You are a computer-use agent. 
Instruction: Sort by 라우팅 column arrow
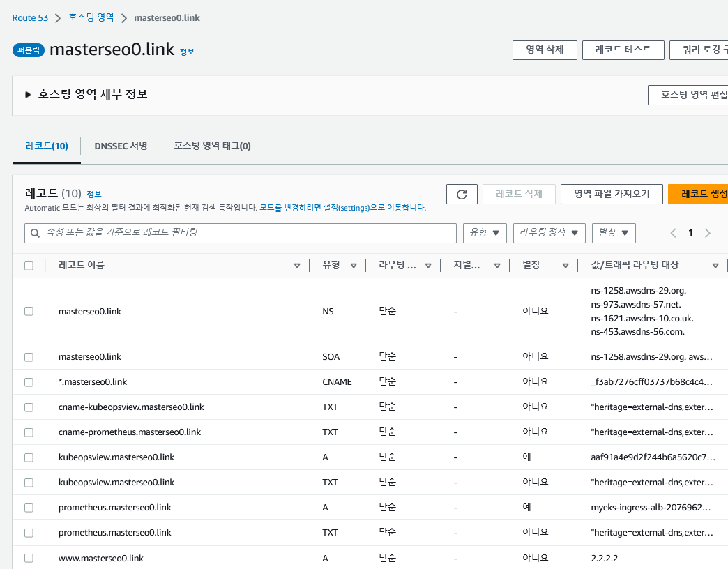tap(428, 266)
